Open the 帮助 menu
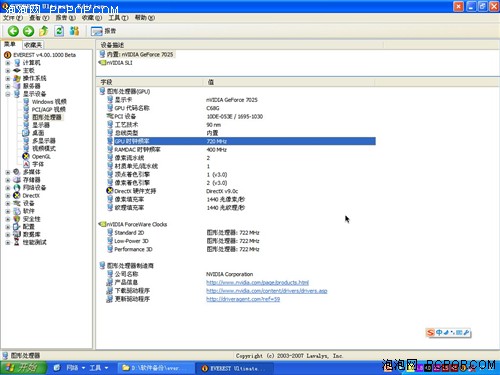This screenshot has height=375, width=500. click(144, 18)
